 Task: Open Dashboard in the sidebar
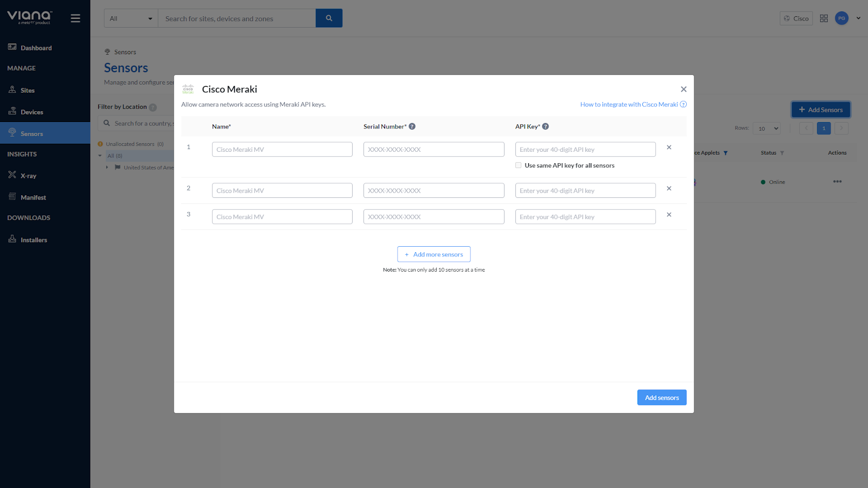(x=36, y=48)
